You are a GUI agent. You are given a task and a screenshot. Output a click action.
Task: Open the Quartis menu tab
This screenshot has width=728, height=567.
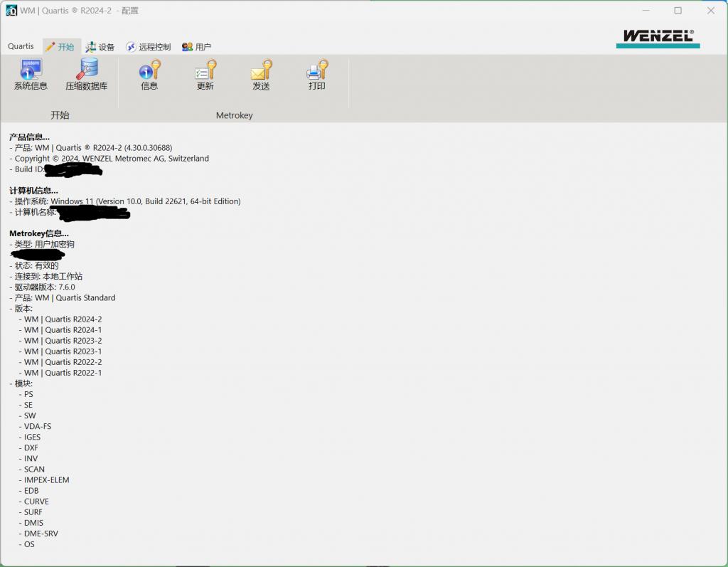21,46
